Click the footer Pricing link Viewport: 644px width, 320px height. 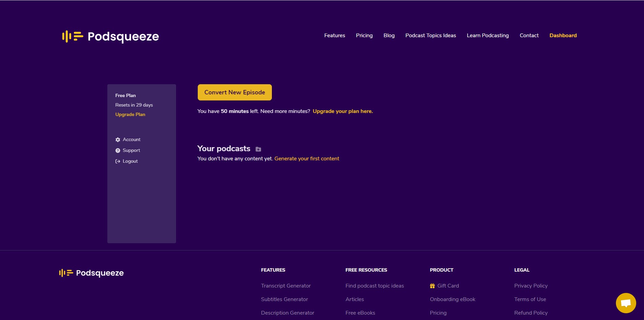[x=438, y=313]
